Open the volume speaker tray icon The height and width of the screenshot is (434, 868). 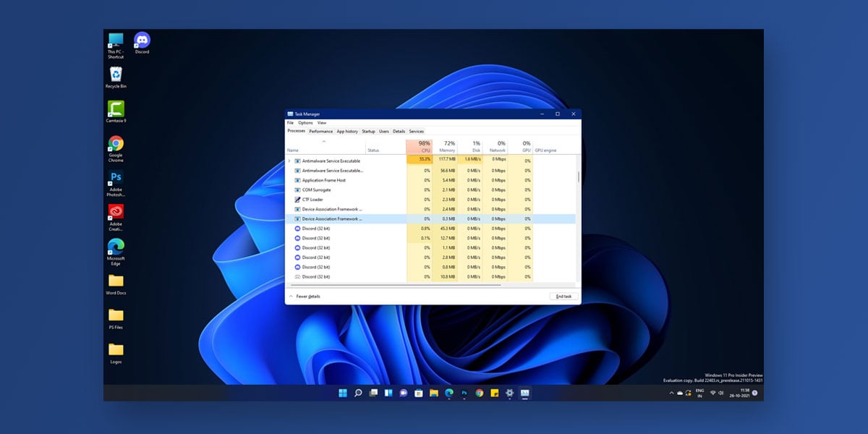722,393
